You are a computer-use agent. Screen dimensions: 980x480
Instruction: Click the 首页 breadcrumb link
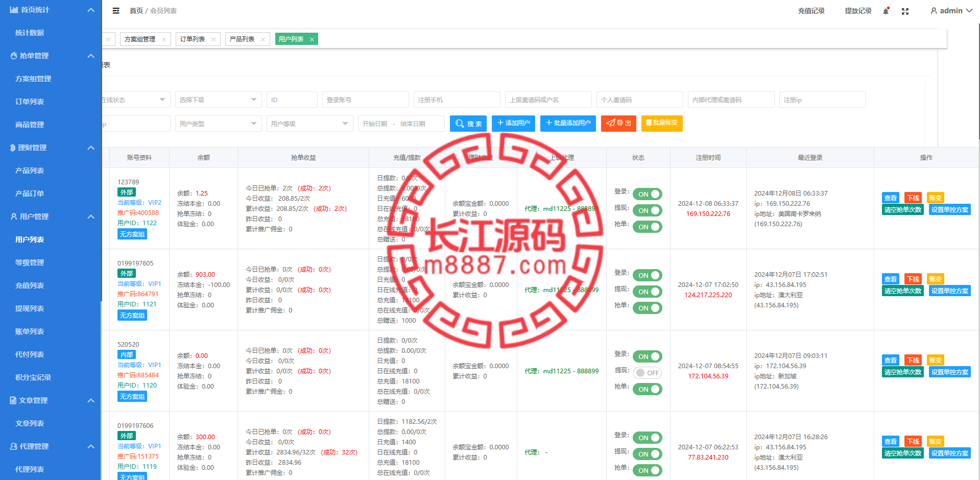point(136,11)
